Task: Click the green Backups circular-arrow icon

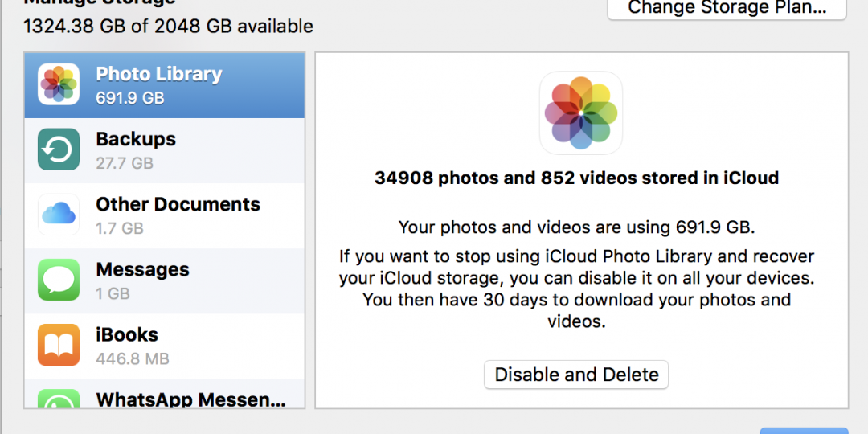Action: [59, 149]
